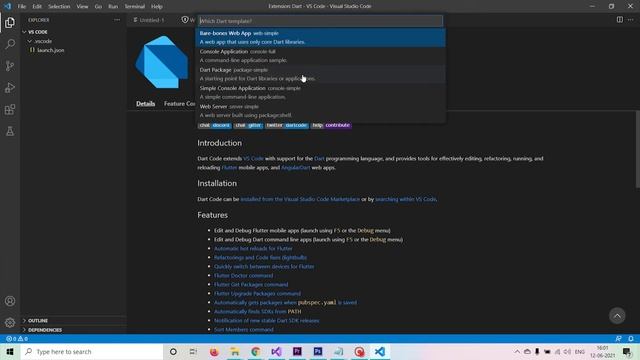Open Visual Studio from taskbar
Viewport: 640px width, 360px height.
[x=276, y=351]
